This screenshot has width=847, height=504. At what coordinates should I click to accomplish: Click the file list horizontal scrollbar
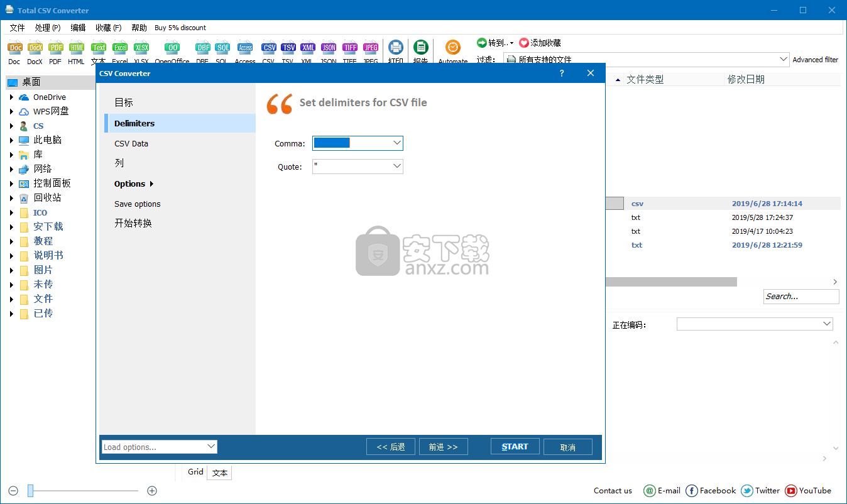pyautogui.click(x=671, y=282)
